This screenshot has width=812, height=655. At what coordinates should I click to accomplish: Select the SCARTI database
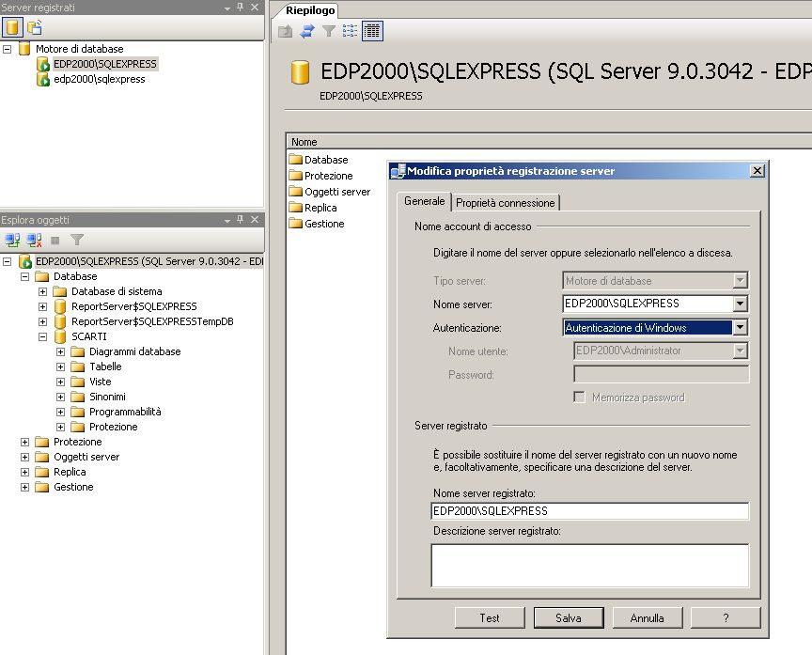[x=89, y=336]
